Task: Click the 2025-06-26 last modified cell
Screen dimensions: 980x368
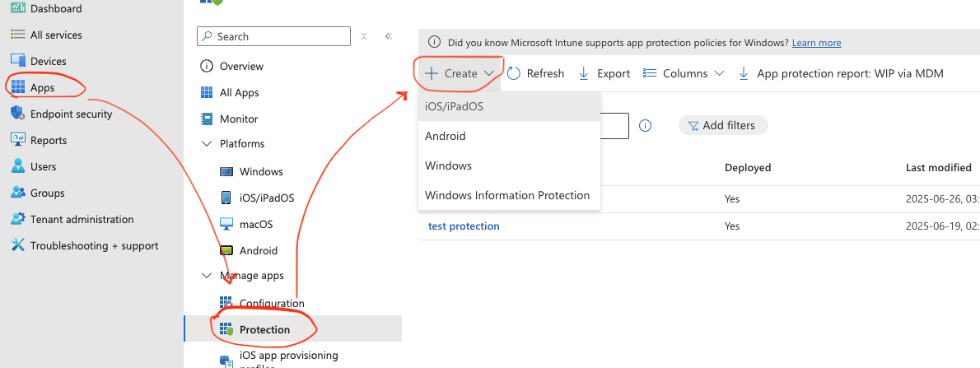Action: point(942,198)
